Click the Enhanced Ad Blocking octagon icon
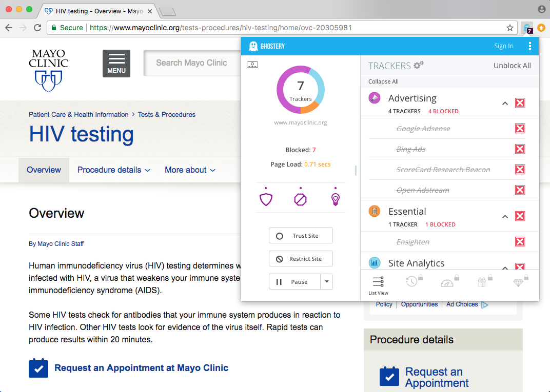The width and height of the screenshot is (550, 392). pos(300,199)
